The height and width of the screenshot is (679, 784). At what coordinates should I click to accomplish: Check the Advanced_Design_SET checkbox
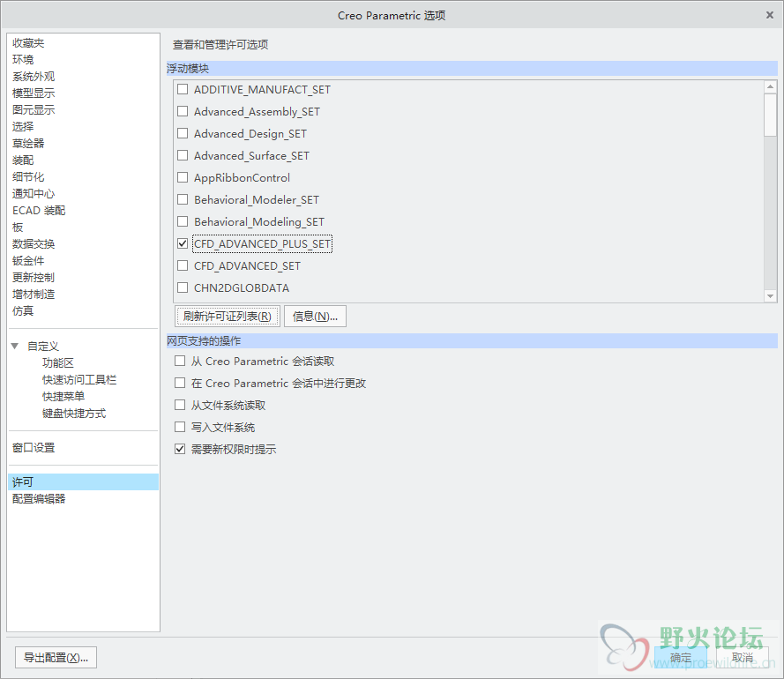(x=183, y=133)
